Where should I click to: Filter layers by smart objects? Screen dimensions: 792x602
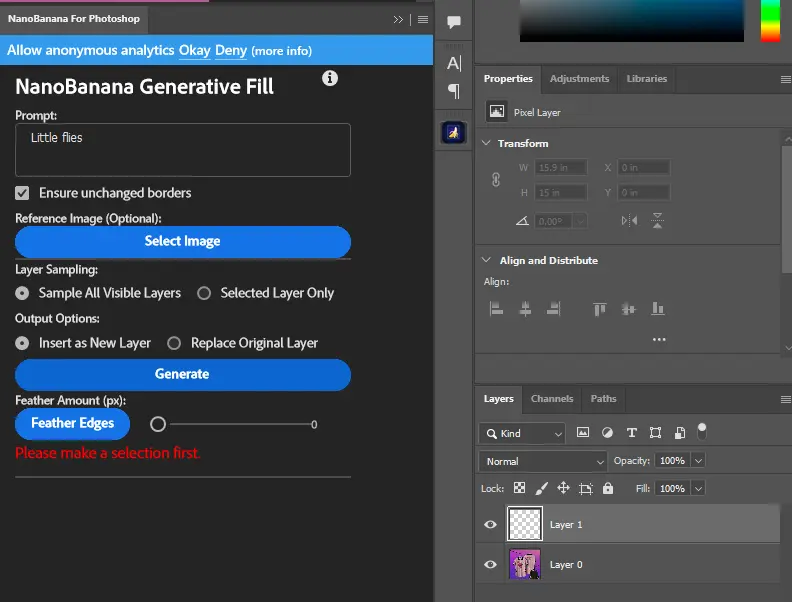click(680, 433)
